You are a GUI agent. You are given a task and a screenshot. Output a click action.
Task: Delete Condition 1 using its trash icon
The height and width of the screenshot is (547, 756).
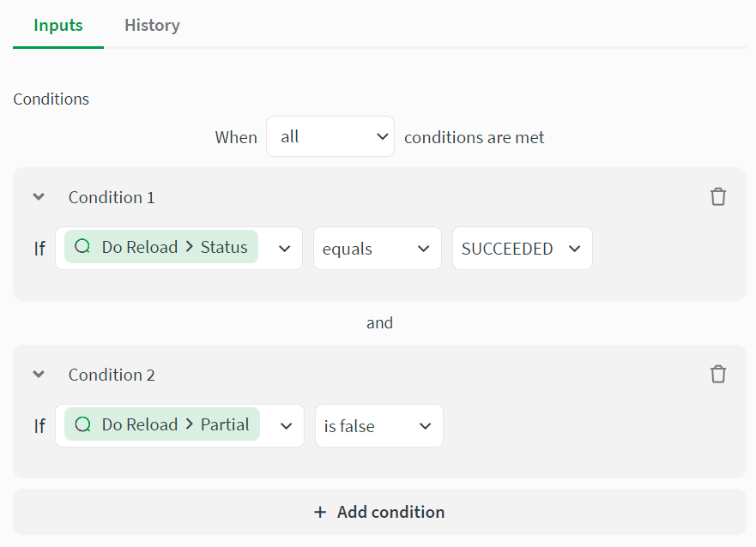(x=718, y=196)
